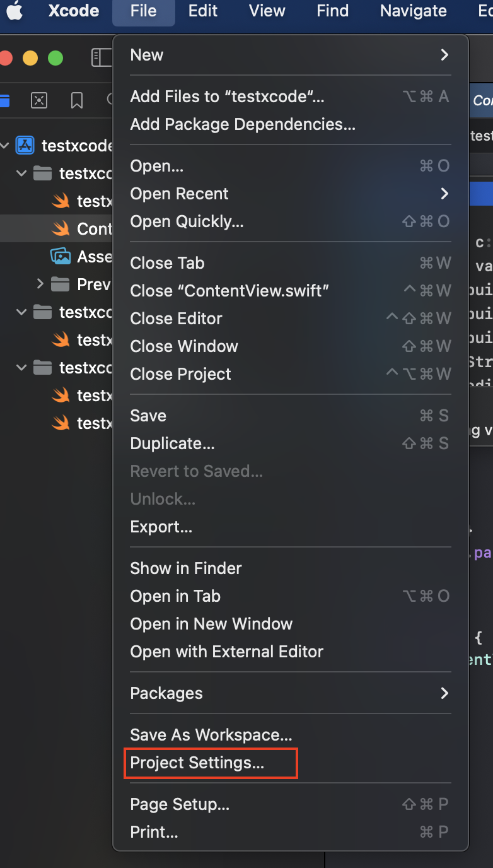Choose Close "ContentView.swift"
The image size is (493, 868).
pyautogui.click(x=291, y=291)
